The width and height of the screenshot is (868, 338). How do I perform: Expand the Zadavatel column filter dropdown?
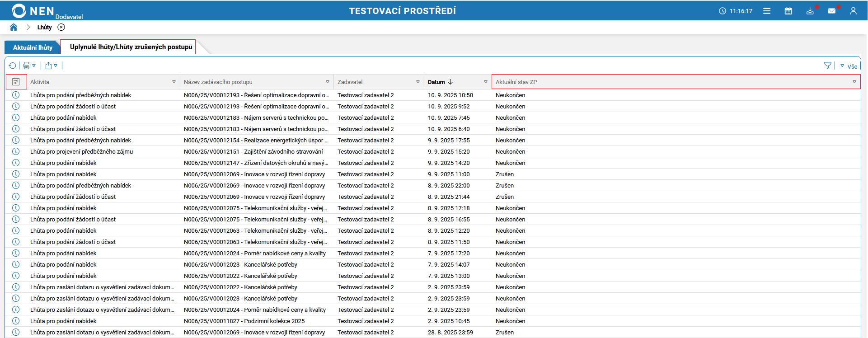point(418,82)
